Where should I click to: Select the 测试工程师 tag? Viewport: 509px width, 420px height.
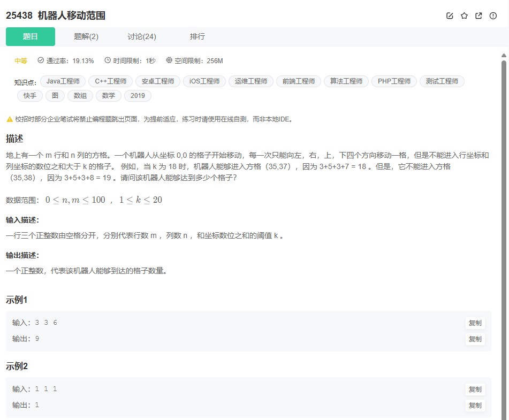coord(442,81)
